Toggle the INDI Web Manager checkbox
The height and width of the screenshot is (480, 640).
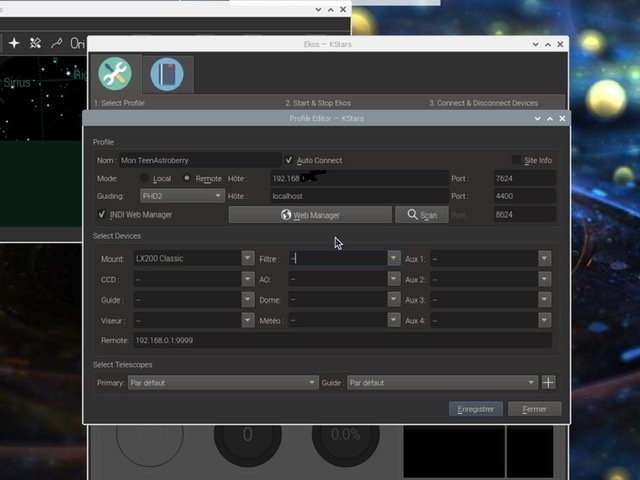coord(102,214)
